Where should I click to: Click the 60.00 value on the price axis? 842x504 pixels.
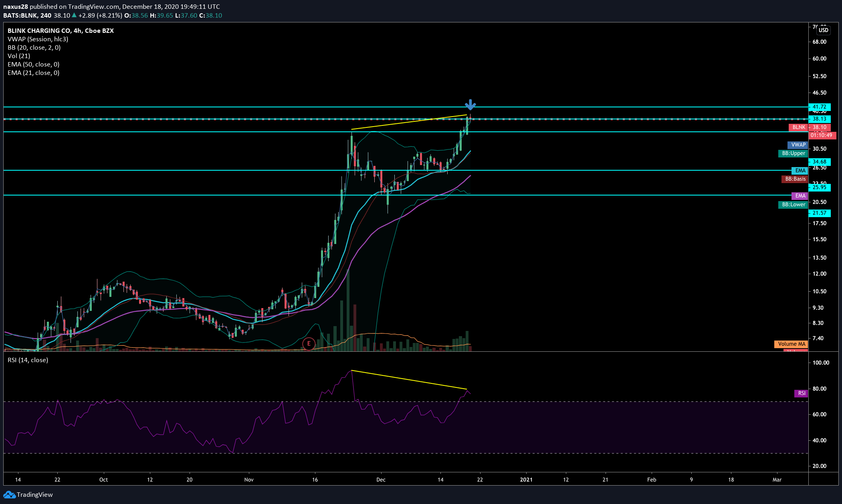click(x=820, y=58)
